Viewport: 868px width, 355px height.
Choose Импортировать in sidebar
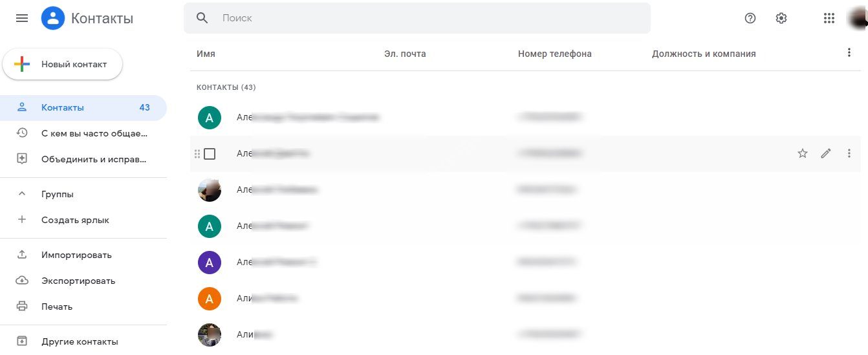[76, 255]
